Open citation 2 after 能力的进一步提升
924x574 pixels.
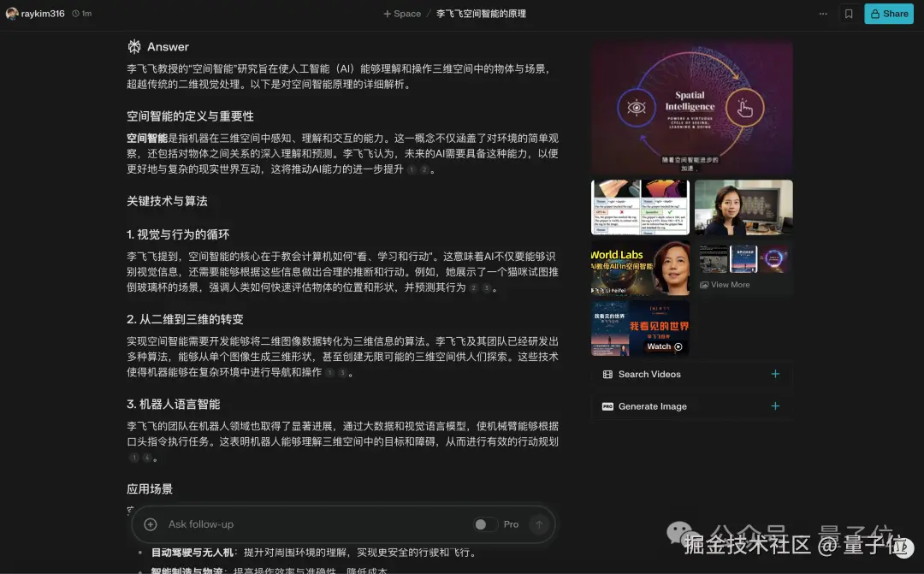point(423,169)
